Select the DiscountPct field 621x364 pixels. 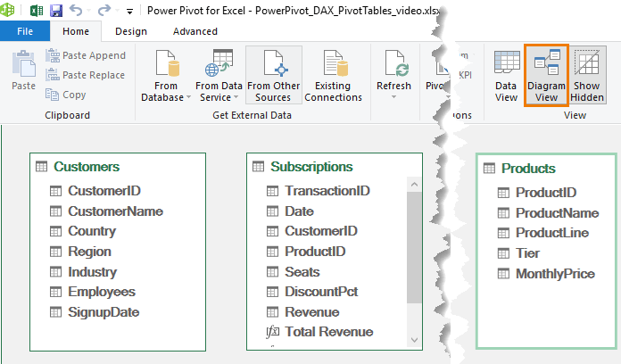321,292
